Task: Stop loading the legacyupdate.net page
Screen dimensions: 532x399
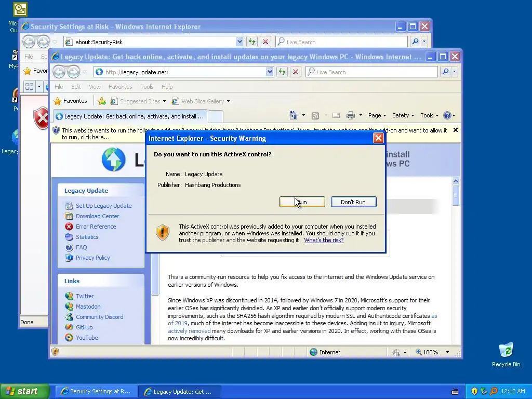Action: click(x=296, y=72)
